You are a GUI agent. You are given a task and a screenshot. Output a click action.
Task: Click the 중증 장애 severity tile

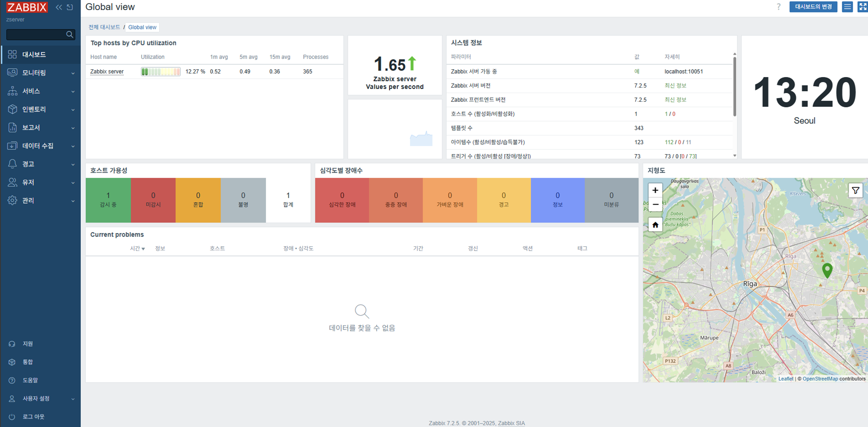point(396,200)
